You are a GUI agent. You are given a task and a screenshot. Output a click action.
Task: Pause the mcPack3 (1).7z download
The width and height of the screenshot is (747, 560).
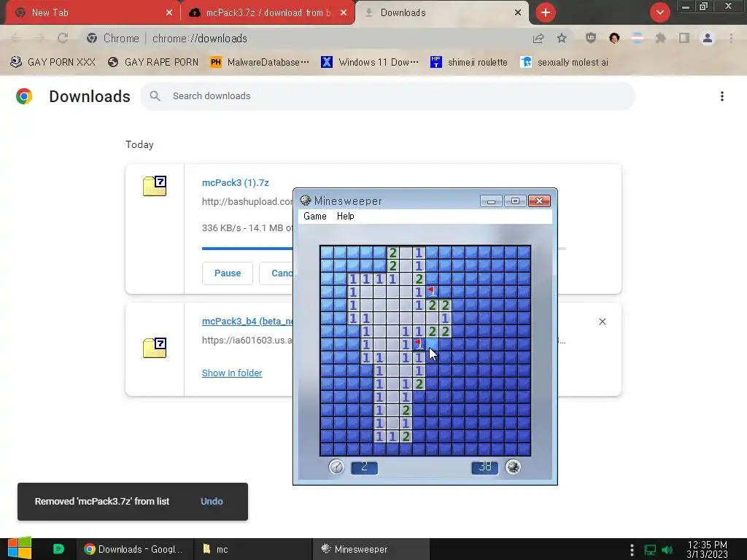228,273
